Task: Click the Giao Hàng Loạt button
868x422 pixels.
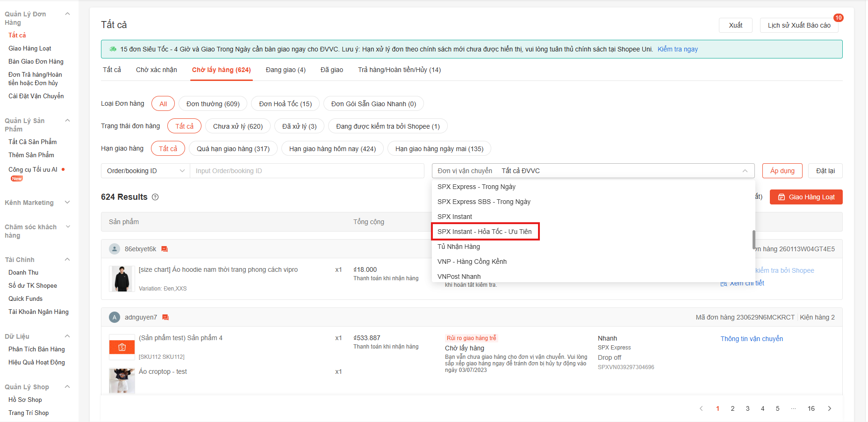Action: tap(806, 197)
